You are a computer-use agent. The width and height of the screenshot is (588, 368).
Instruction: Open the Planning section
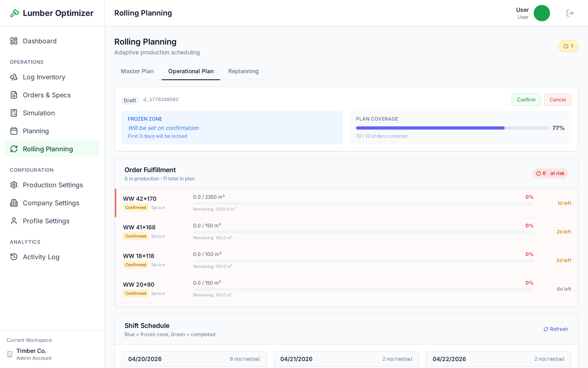(x=52, y=131)
